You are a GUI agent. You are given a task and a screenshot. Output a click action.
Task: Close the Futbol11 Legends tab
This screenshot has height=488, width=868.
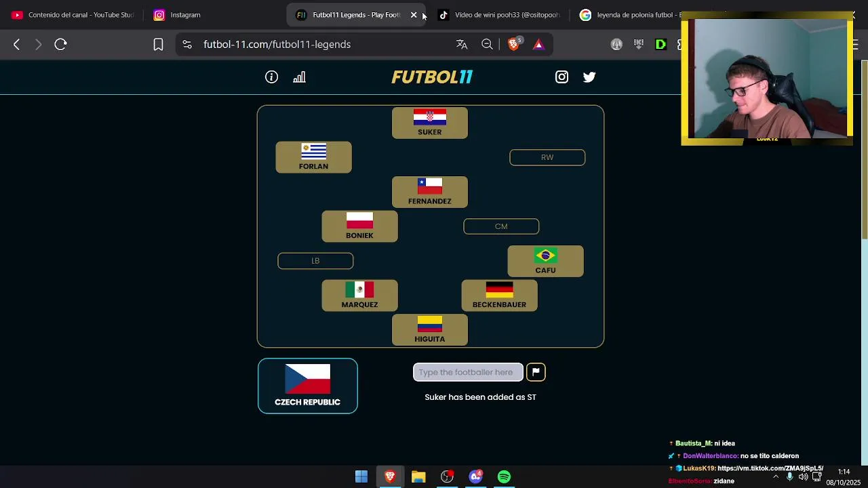(414, 15)
